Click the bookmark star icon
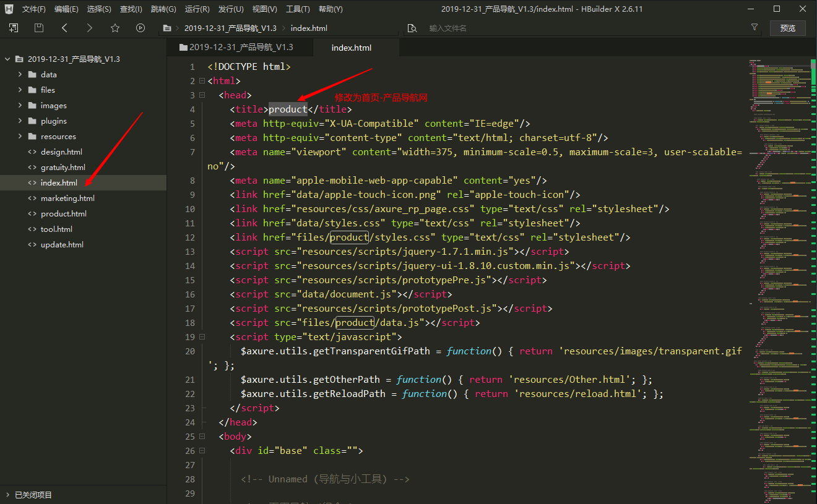 pos(115,28)
